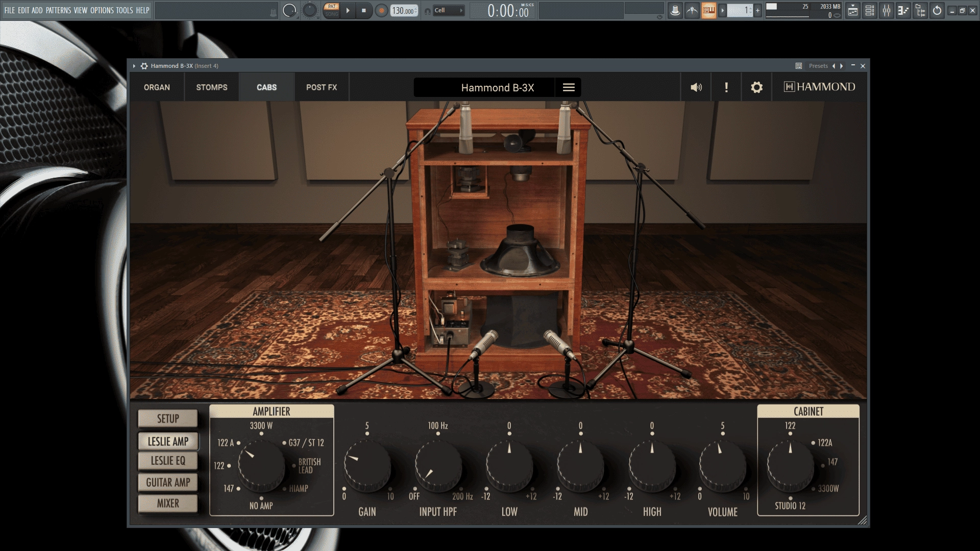Switch to the CABS tab
Viewport: 980px width, 551px height.
267,87
